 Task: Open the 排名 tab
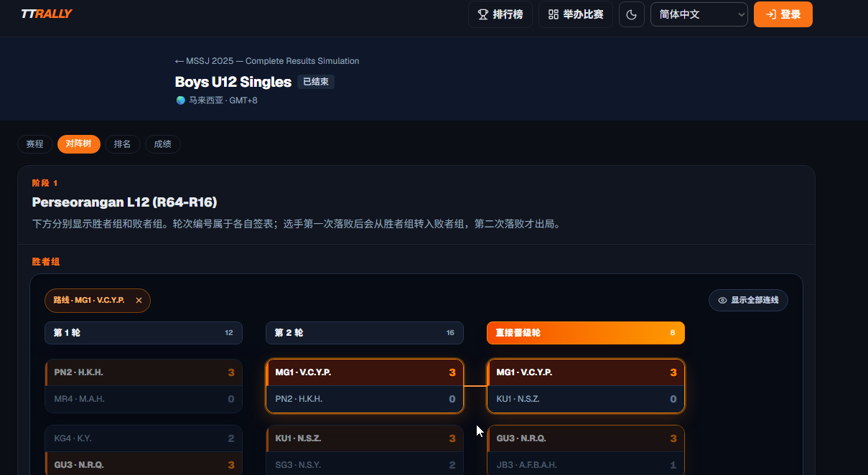click(123, 144)
